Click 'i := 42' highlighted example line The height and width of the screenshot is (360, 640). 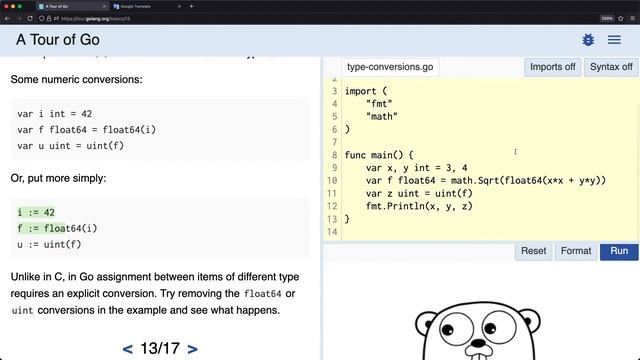(x=36, y=212)
